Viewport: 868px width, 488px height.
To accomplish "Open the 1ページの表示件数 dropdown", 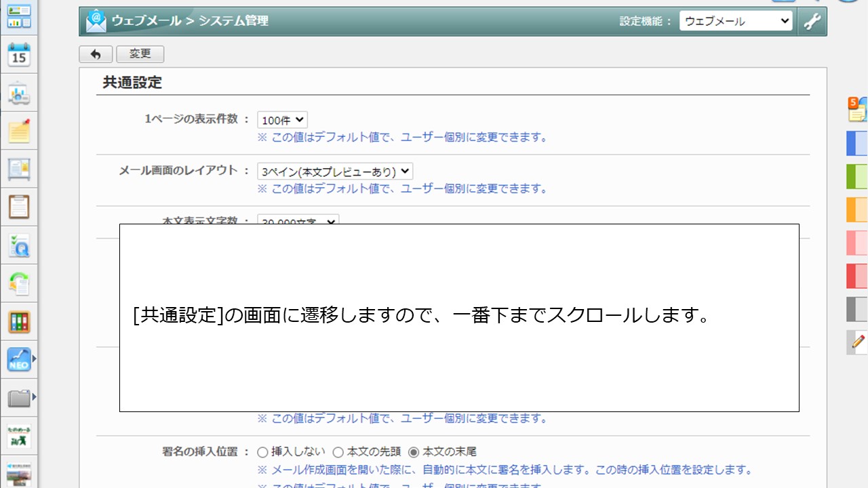I will tap(282, 120).
